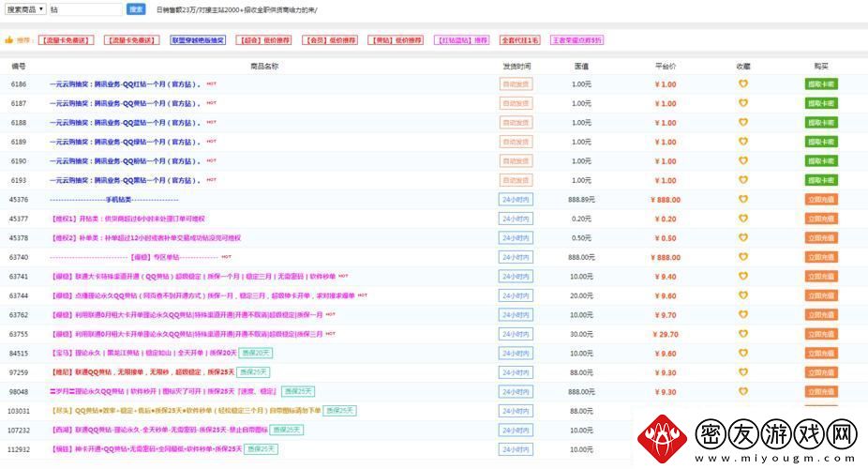Open the 联盟穿越绝版抽奖 recommendation link
The image size is (868, 469).
pyautogui.click(x=198, y=40)
